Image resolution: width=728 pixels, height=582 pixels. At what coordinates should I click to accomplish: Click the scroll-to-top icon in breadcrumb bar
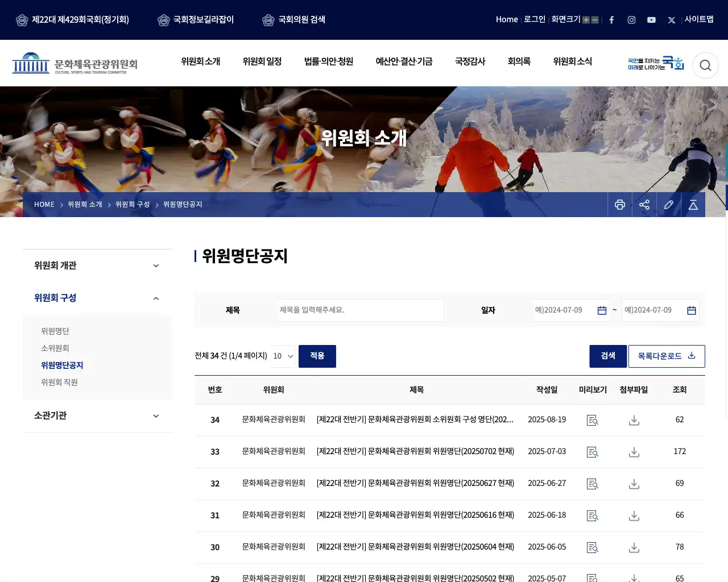(693, 205)
